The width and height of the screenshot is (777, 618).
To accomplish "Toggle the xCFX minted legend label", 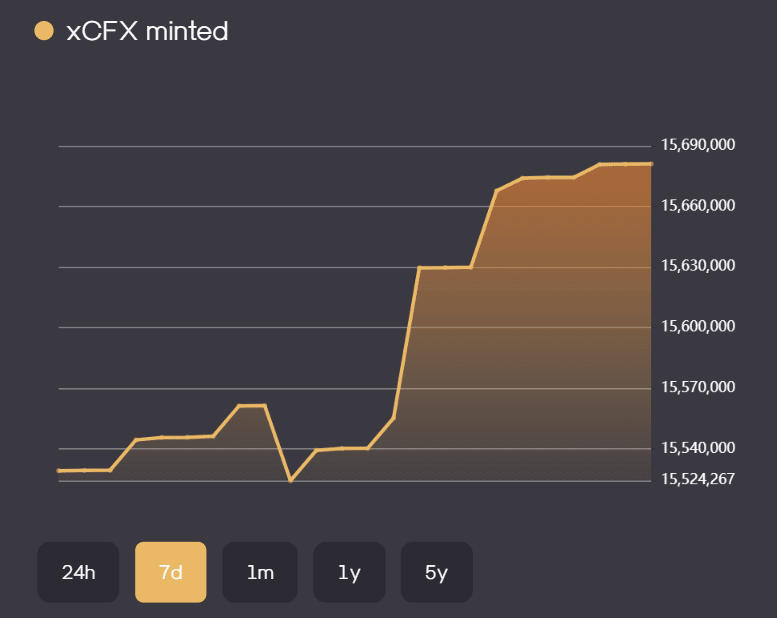I will [147, 31].
